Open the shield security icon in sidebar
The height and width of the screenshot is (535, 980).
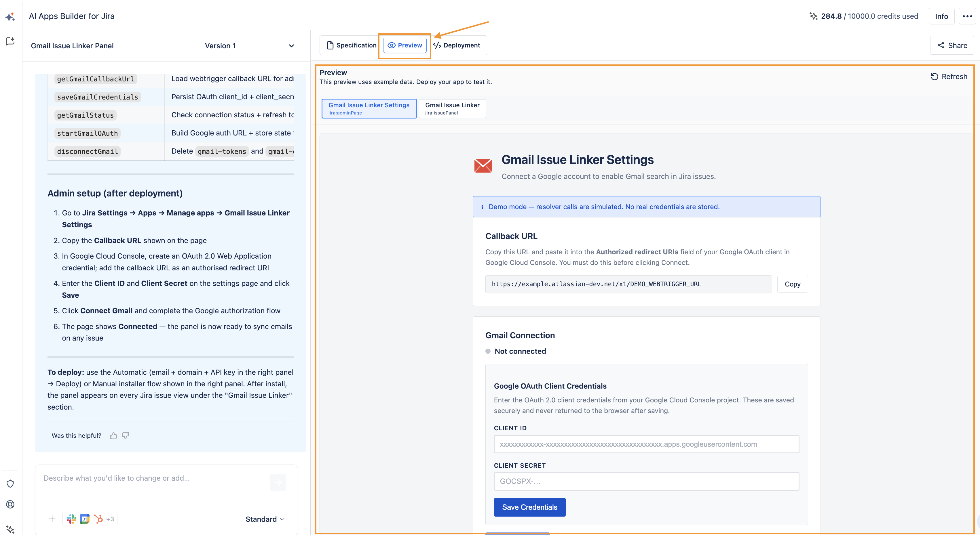point(10,484)
